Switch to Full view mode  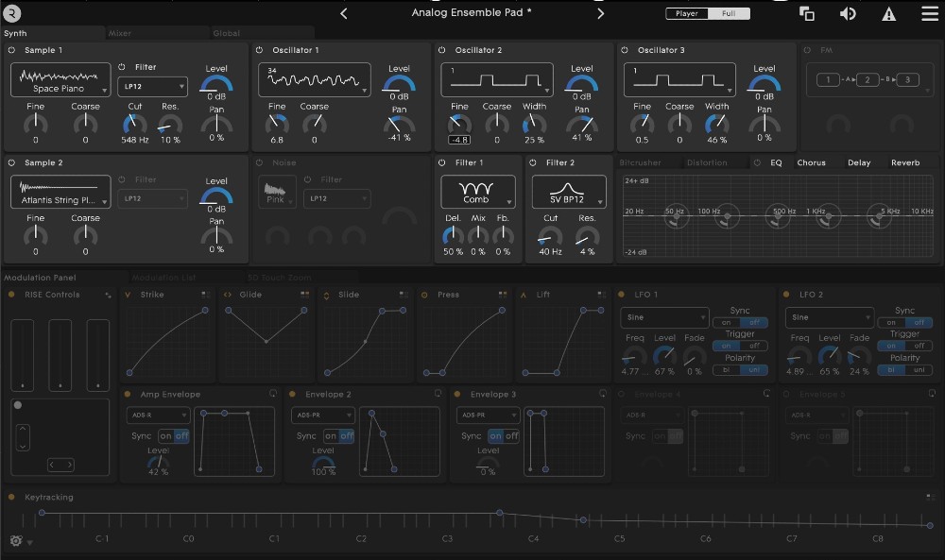tap(729, 13)
